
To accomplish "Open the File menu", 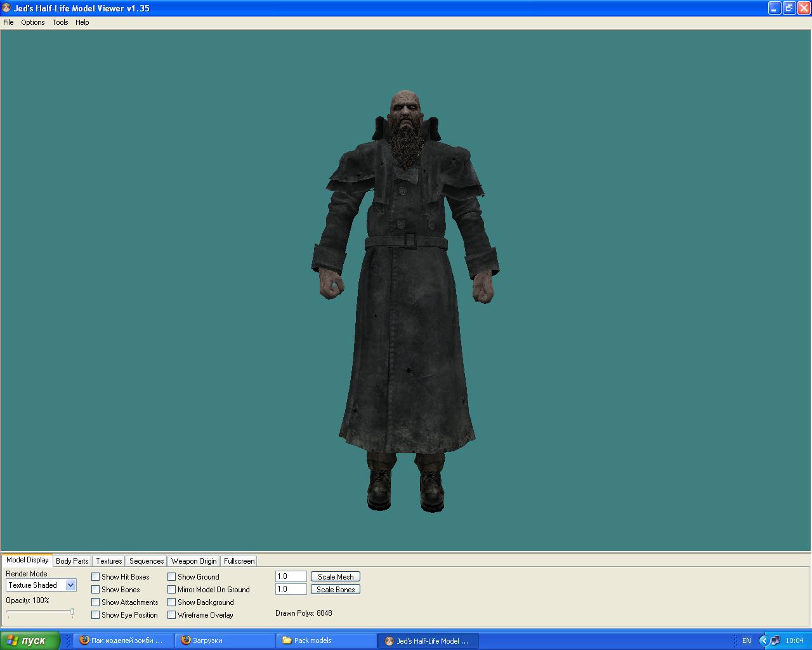I will 8,22.
